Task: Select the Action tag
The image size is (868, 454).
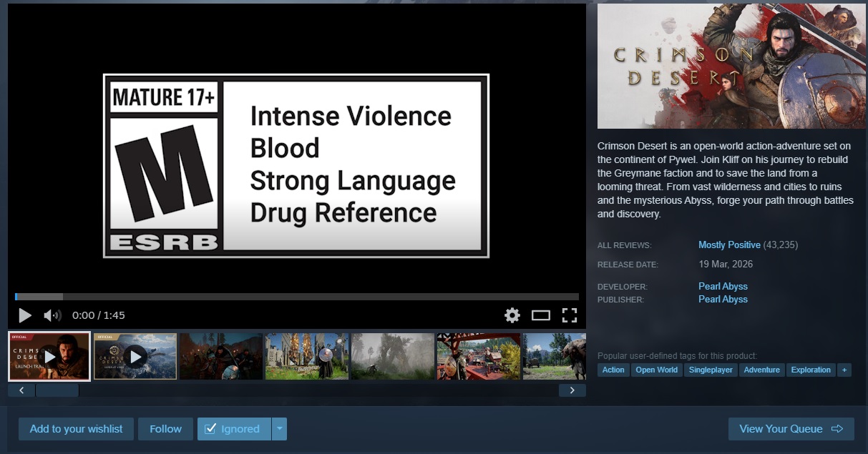Action: tap(613, 370)
